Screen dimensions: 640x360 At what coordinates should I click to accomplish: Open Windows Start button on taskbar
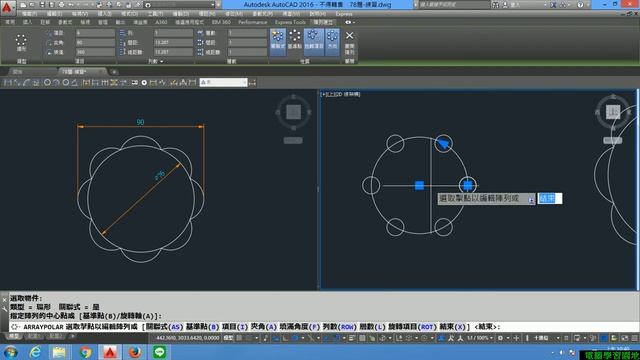(x=10, y=352)
